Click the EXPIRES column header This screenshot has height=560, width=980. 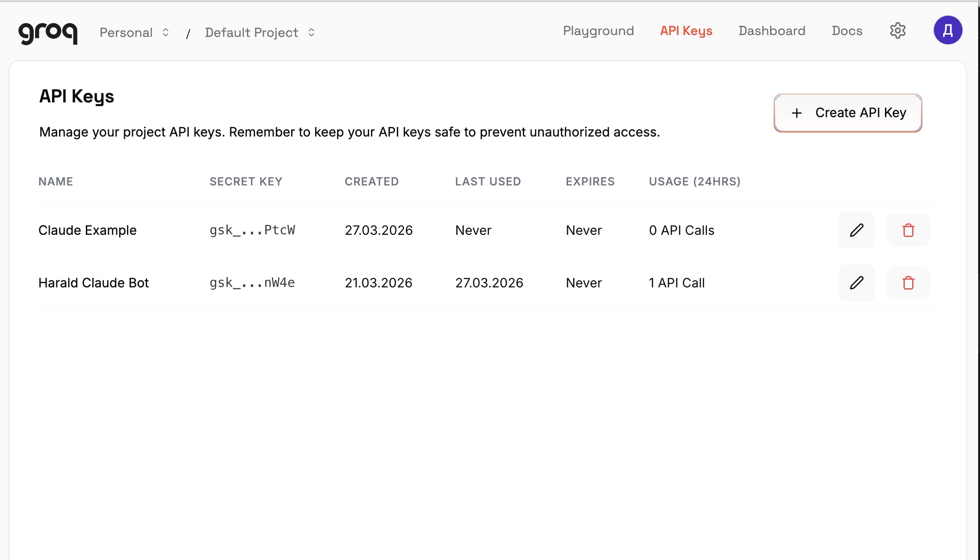click(x=590, y=182)
